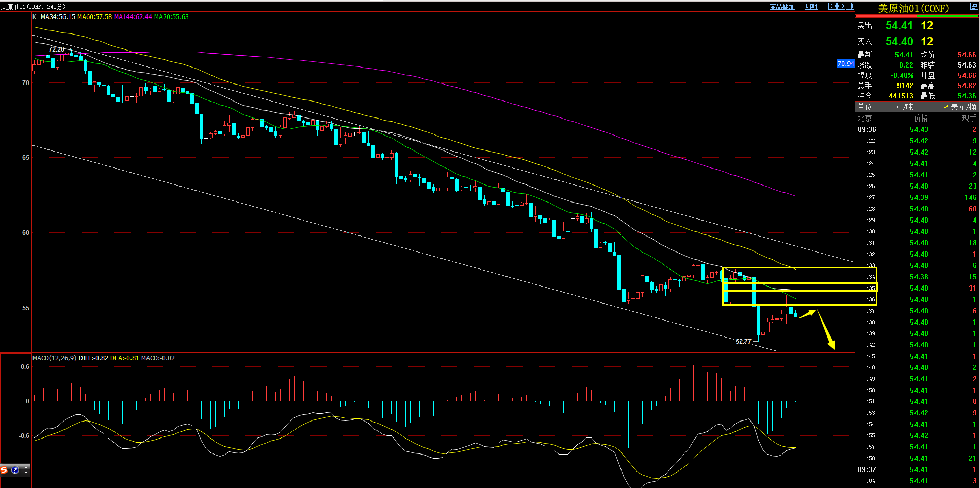Image resolution: width=980 pixels, height=488 pixels.
Task: Click the DEA:-0.81 value
Action: click(124, 358)
